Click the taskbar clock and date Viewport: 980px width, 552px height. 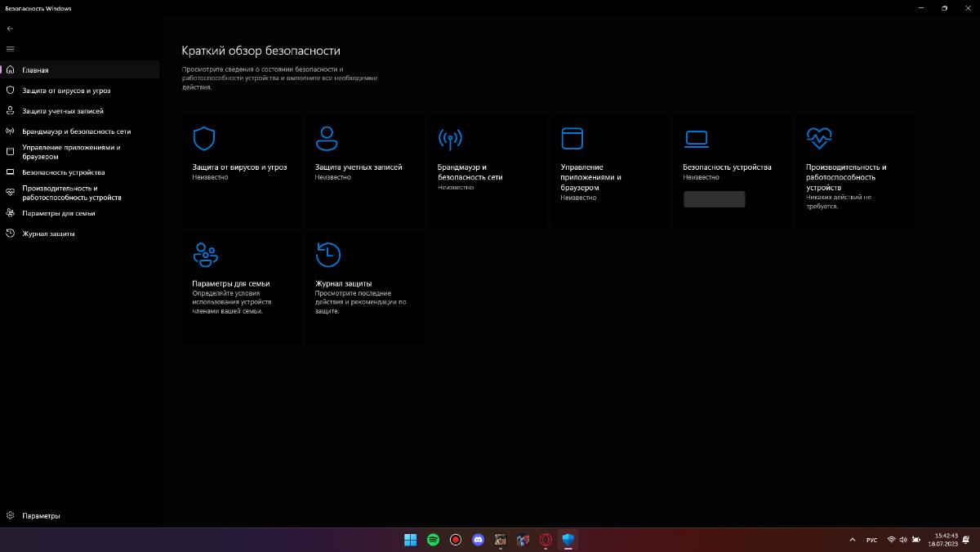pyautogui.click(x=942, y=540)
